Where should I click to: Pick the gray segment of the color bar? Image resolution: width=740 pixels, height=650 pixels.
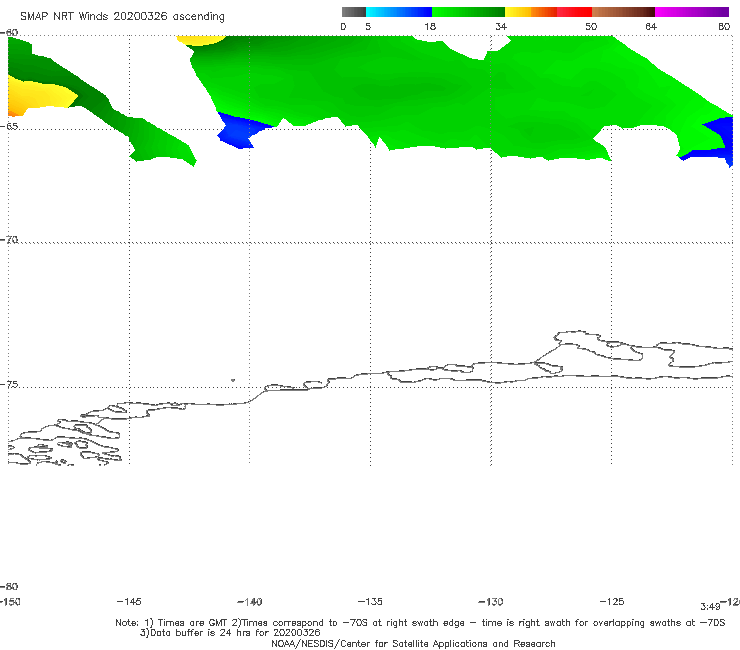(x=354, y=12)
